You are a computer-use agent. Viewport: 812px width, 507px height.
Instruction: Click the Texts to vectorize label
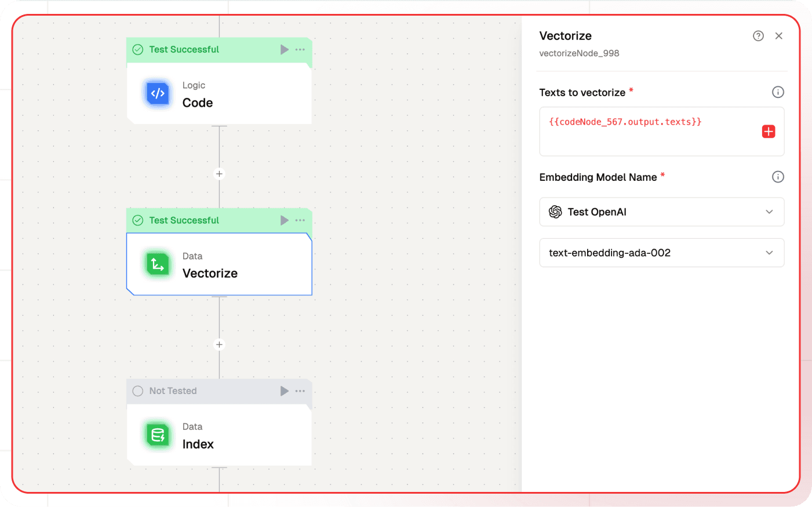(582, 93)
